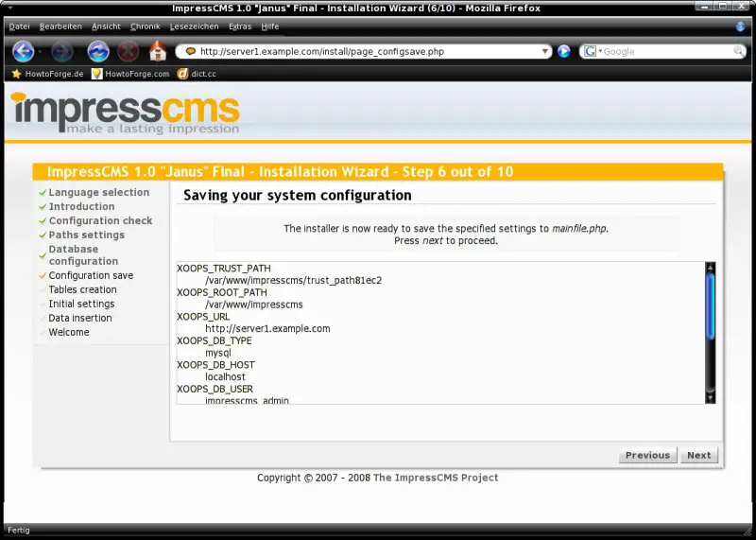Open the HowtoForge.de bookmark

(47, 74)
